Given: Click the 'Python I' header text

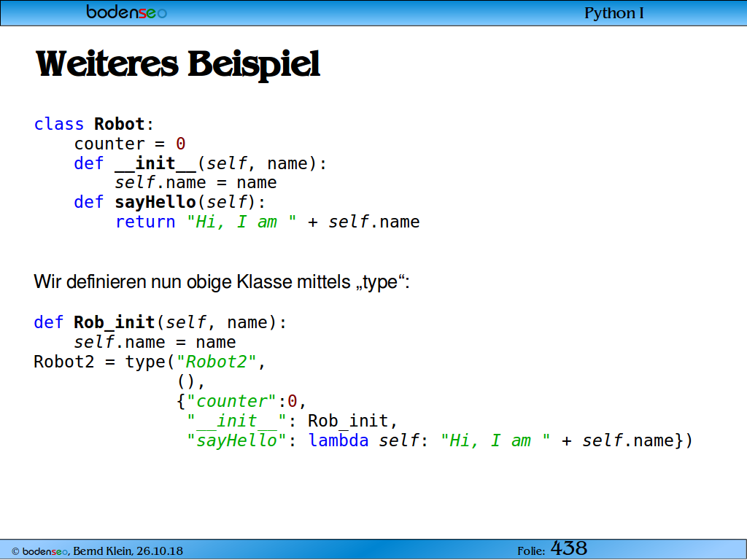Looking at the screenshot, I should [614, 13].
